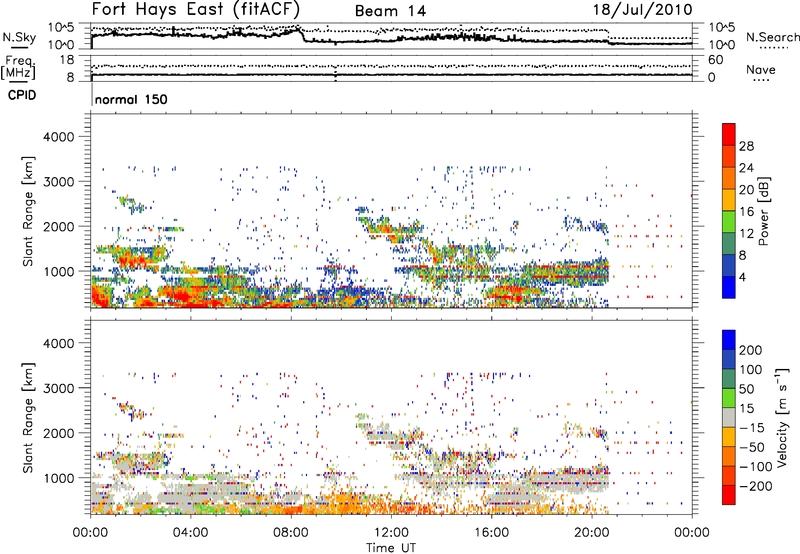Click the 'Freq. [MHz]' legend label
The width and height of the screenshot is (800, 554).
pos(18,67)
